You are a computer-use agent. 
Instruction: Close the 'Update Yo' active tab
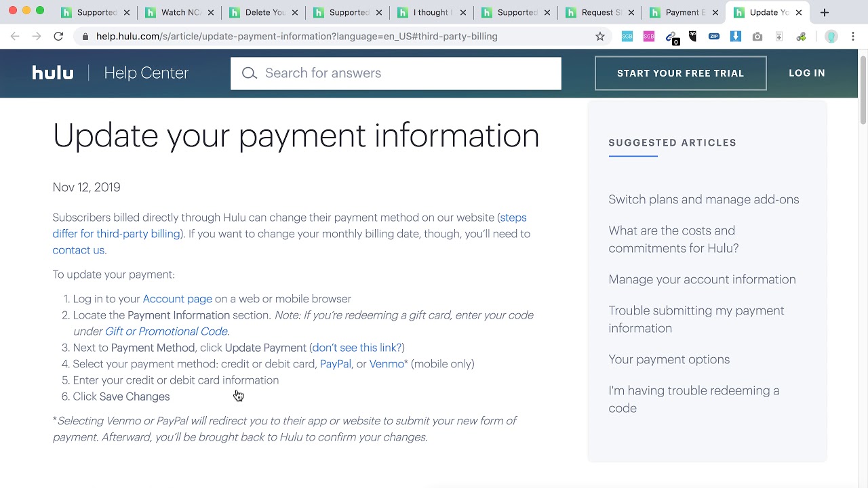tap(799, 12)
